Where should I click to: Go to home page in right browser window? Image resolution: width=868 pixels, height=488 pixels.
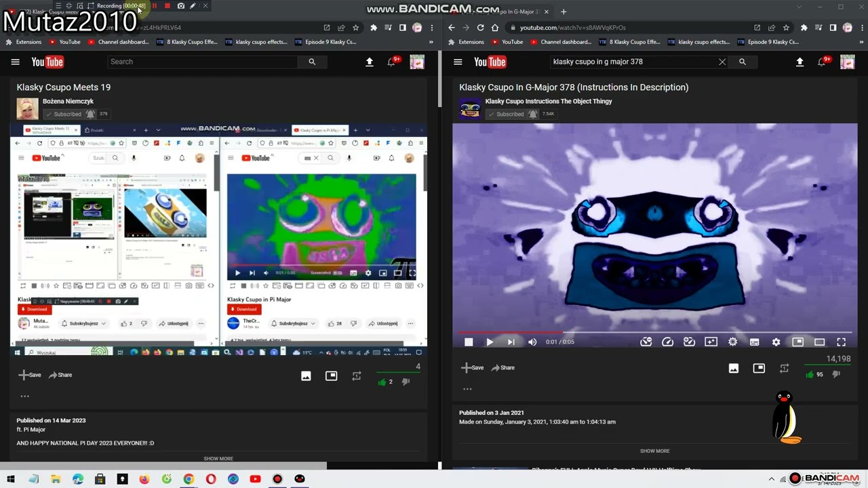click(495, 28)
